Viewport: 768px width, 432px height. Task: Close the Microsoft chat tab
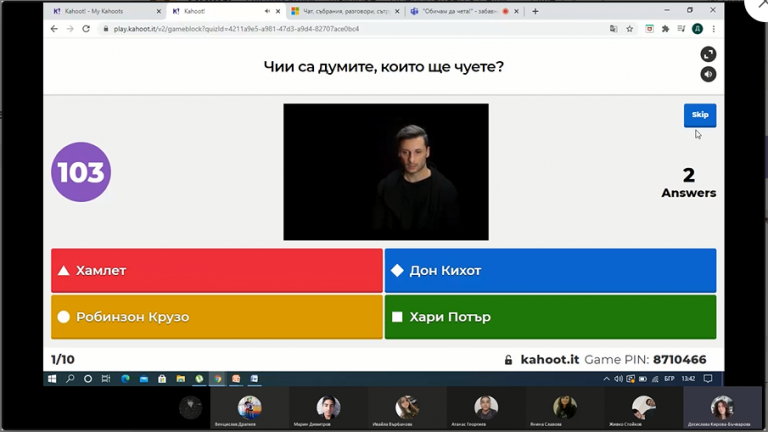pos(397,11)
